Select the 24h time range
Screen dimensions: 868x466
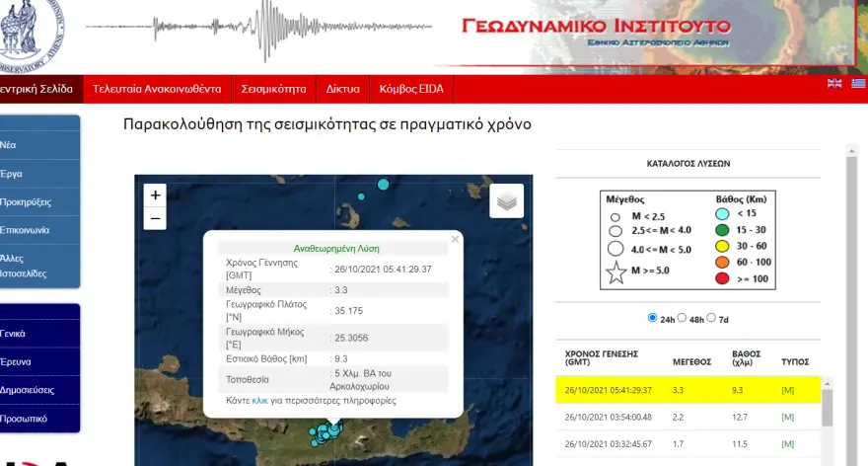[x=652, y=318]
